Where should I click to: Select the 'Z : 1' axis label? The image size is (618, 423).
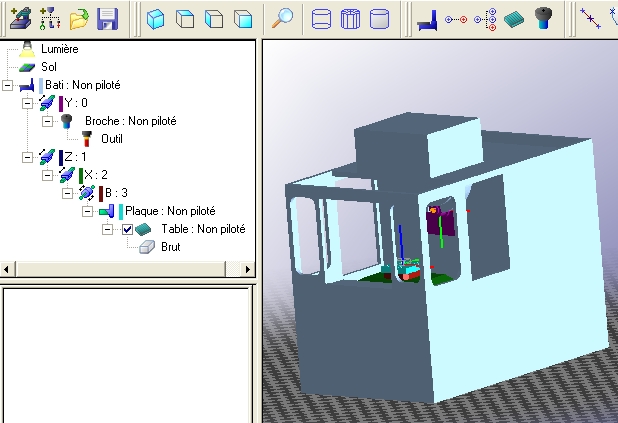coord(75,157)
